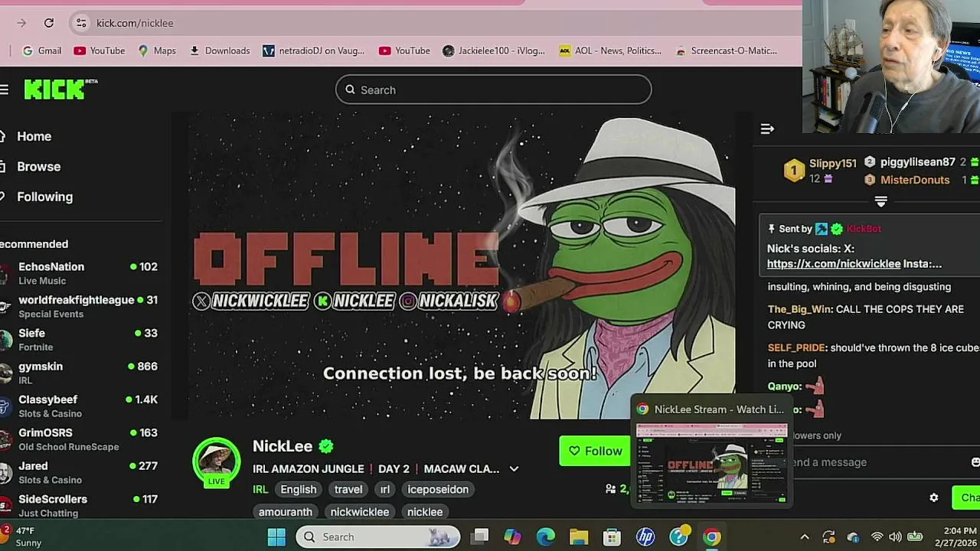Click the site info icon in address bar
The height and width of the screenshot is (551, 980).
pyautogui.click(x=81, y=23)
